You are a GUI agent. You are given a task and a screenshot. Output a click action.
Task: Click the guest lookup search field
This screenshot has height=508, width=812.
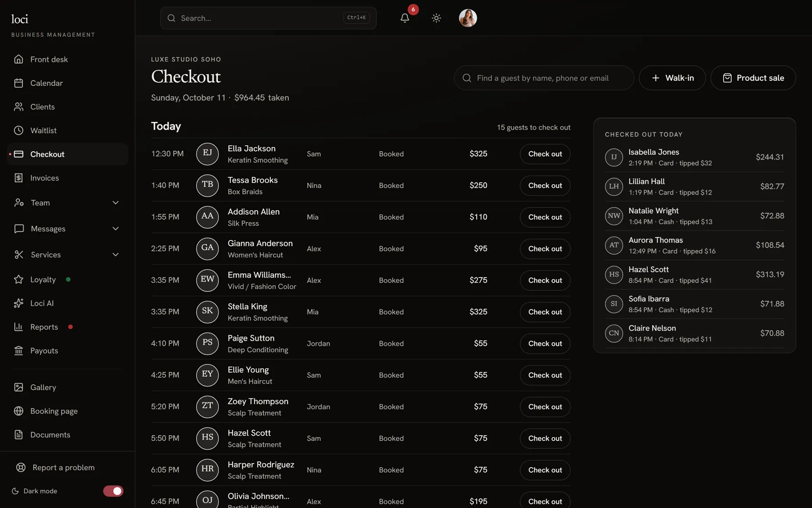click(x=544, y=78)
